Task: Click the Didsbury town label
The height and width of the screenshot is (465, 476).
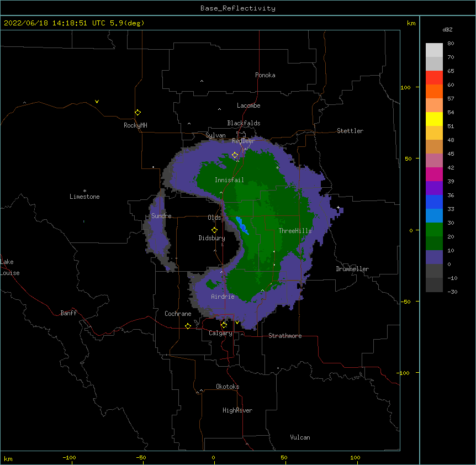Action: (212, 238)
